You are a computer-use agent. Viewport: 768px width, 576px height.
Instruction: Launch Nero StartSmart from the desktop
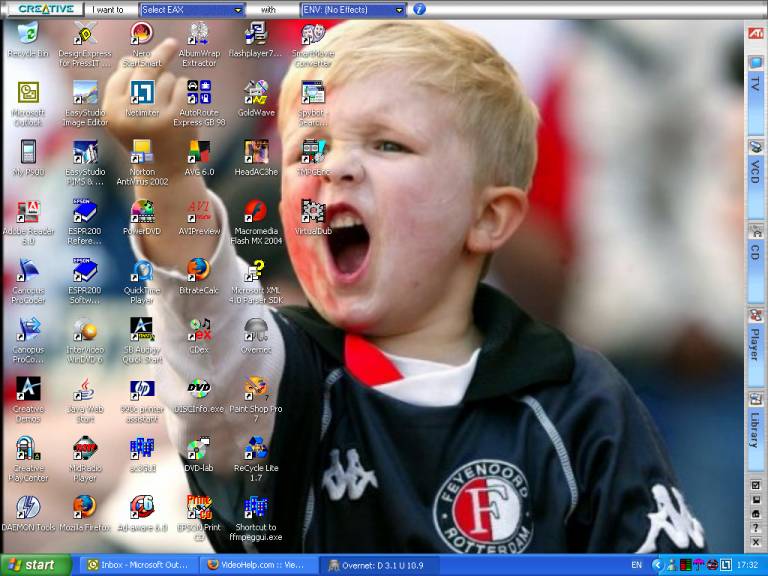click(x=142, y=33)
